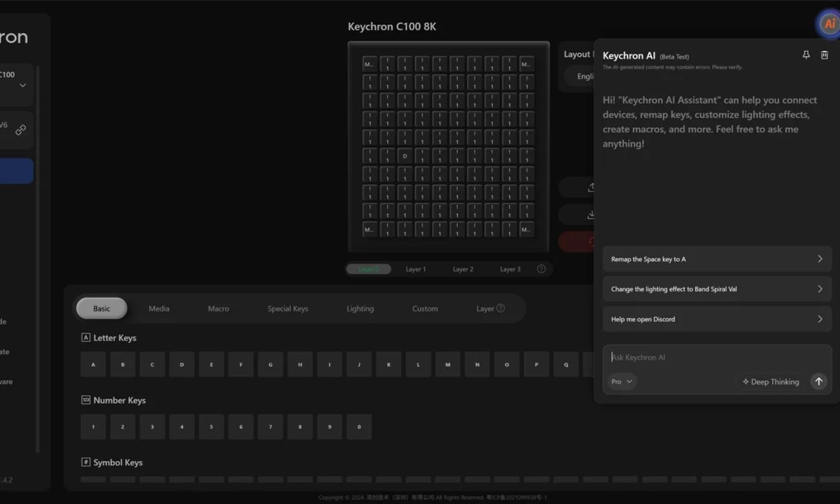Screen dimensions: 840x504
Task: Pick number key 7
Action: pos(271,427)
